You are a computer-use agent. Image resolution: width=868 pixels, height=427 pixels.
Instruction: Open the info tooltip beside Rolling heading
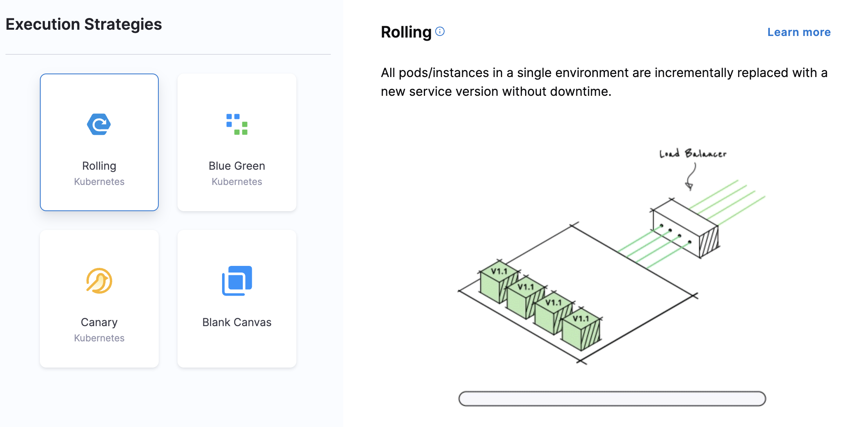click(x=440, y=31)
